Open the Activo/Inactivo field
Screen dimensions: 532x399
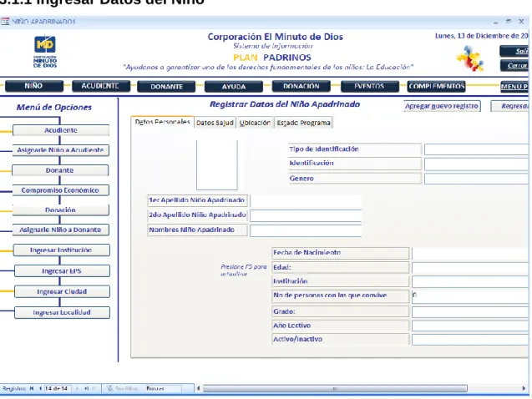[x=470, y=340]
